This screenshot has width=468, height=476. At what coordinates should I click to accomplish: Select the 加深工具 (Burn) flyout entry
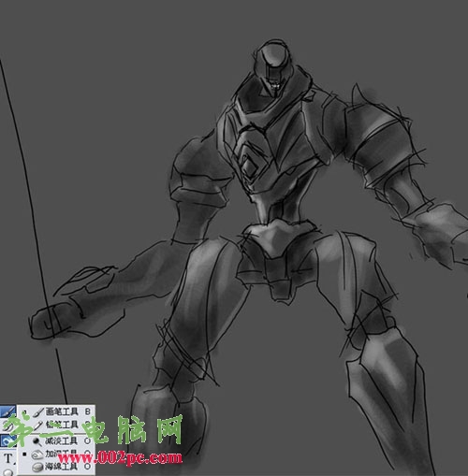pyautogui.click(x=56, y=454)
